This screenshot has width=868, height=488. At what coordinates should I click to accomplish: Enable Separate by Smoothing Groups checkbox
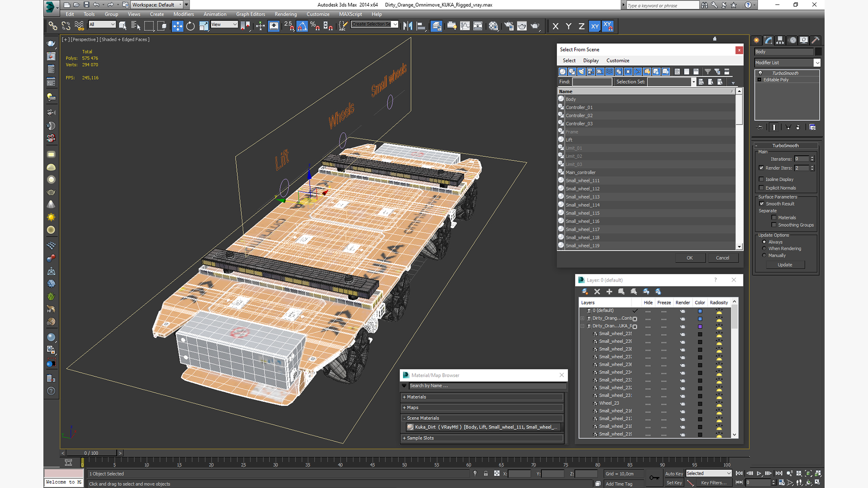click(x=774, y=225)
